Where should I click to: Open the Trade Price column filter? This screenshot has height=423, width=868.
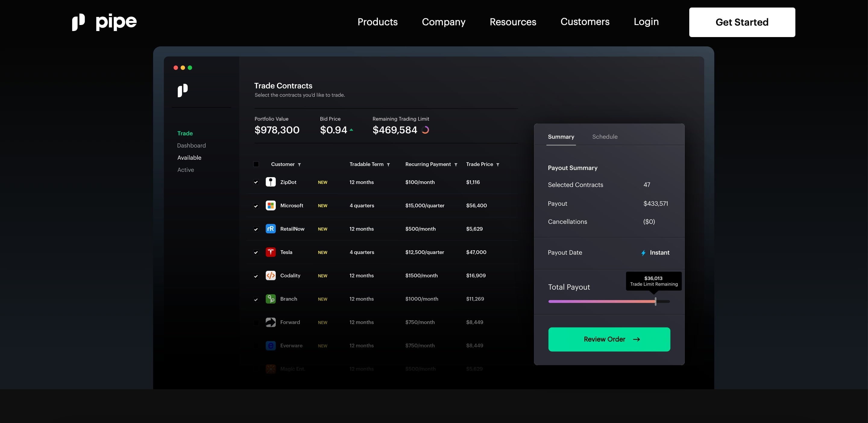pyautogui.click(x=498, y=165)
